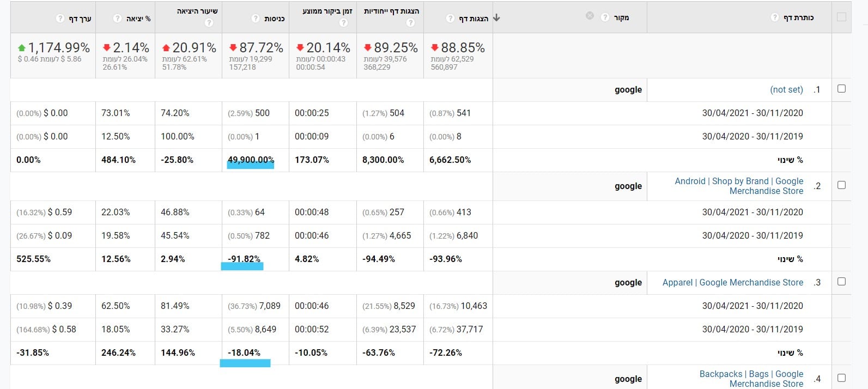Image resolution: width=868 pixels, height=389 pixels.
Task: Select the 7,089 entrances cell
Action: [270, 306]
